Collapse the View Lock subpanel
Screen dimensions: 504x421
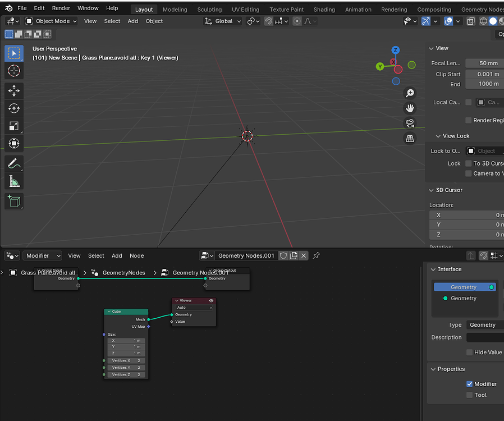(x=438, y=136)
